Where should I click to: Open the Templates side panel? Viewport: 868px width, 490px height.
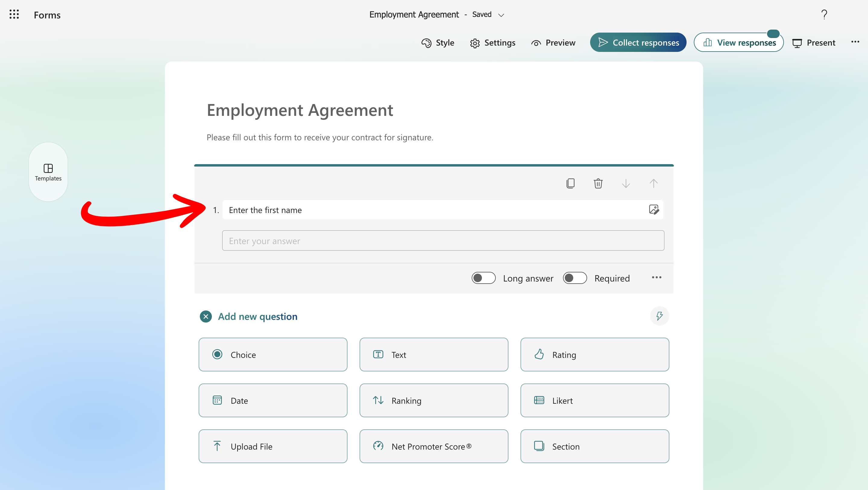[48, 172]
